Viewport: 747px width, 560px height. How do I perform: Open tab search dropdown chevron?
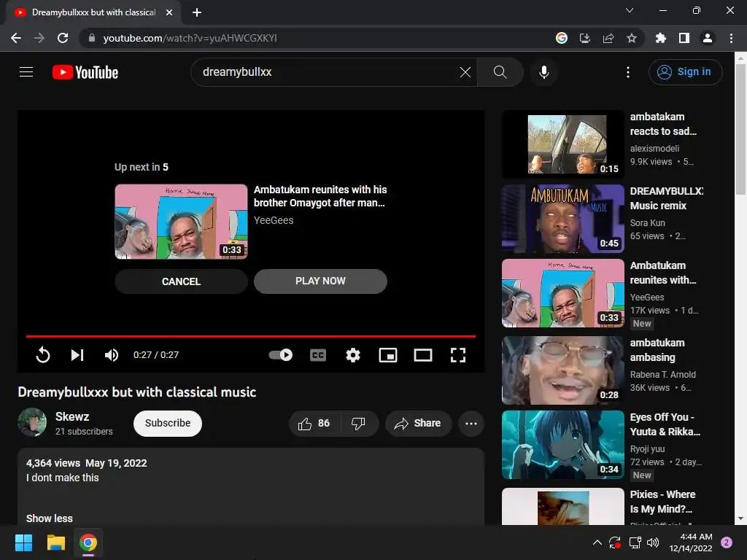tap(630, 10)
